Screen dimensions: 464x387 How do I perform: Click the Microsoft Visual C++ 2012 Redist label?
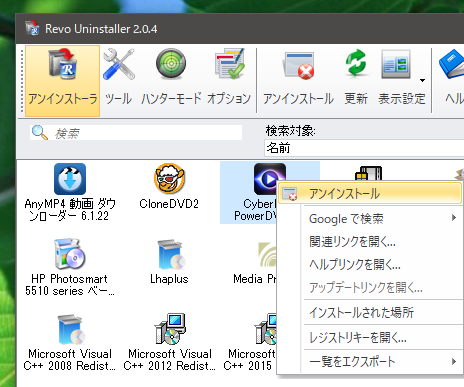[170, 360]
